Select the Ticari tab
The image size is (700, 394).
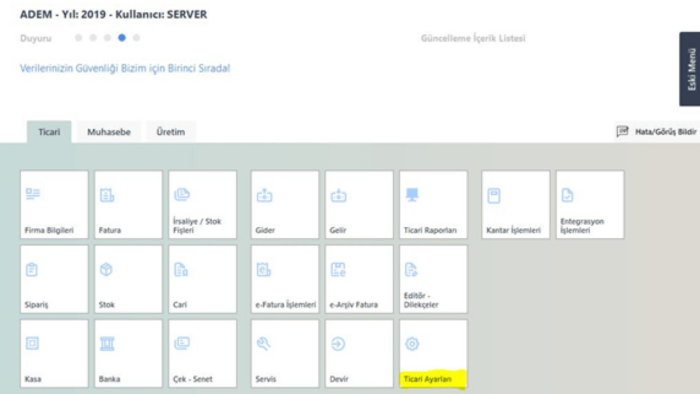point(49,132)
